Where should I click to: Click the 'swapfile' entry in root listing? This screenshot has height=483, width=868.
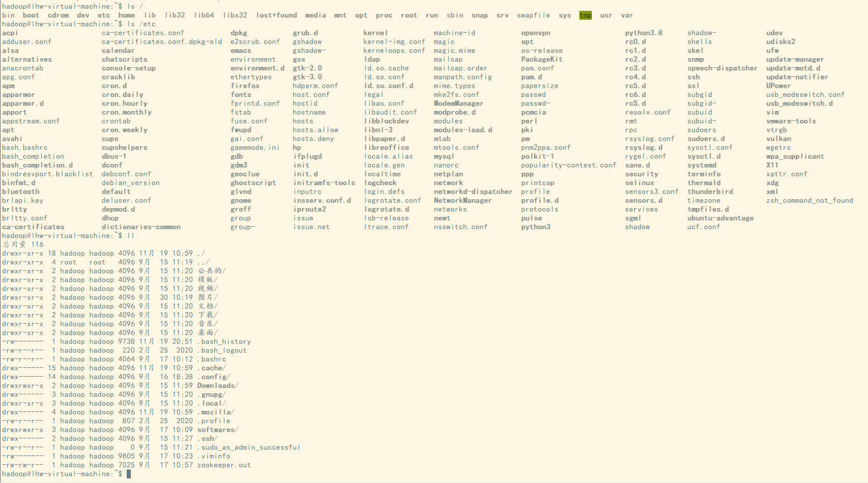tap(534, 16)
